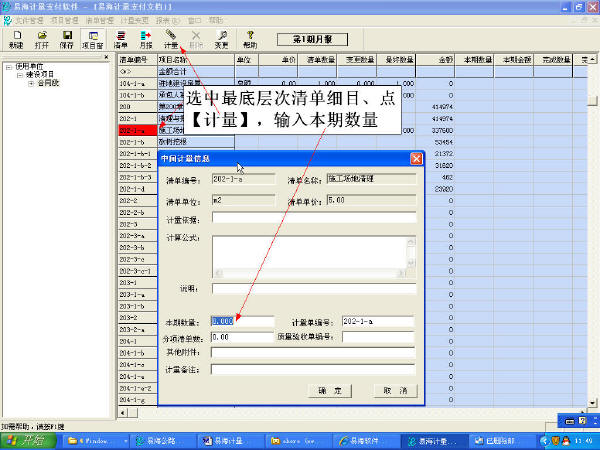This screenshot has width=600, height=450.
Task: Switch to 易海软件 Internet Explorer taskbar item
Action: [365, 441]
